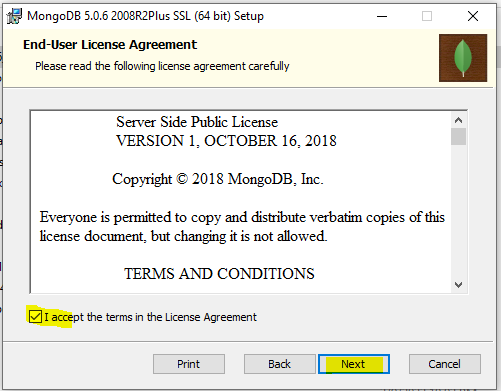Close the MongoDB Setup dialog
Viewport: 501px width, 391px height.
(x=473, y=16)
